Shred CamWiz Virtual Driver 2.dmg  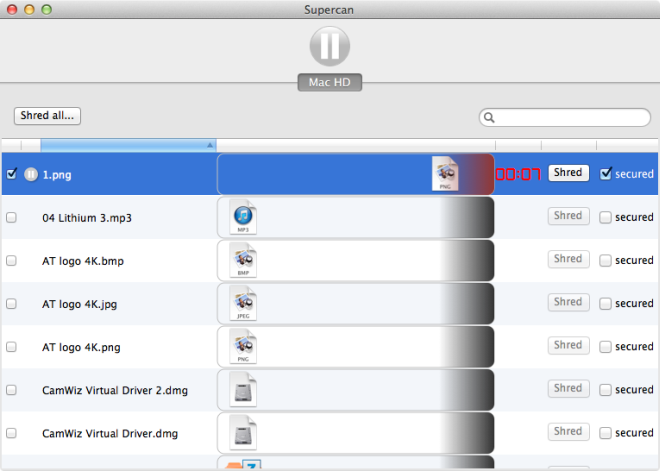[x=568, y=389]
